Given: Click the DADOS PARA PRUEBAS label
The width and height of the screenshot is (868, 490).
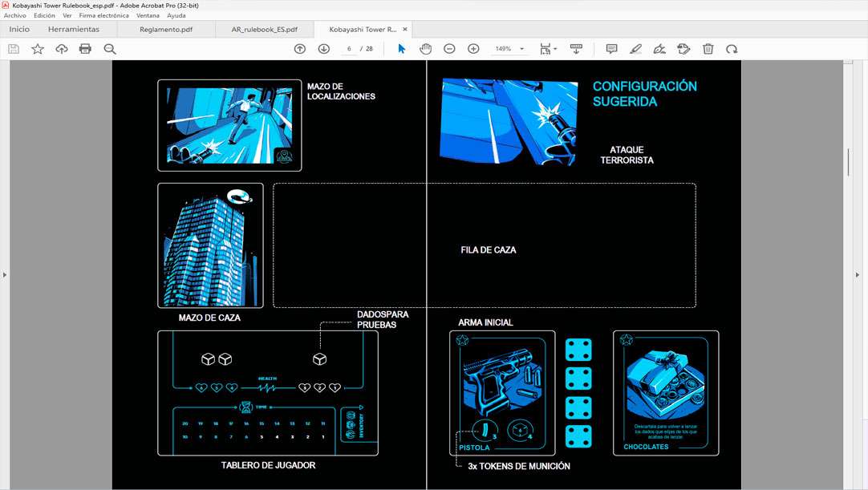Looking at the screenshot, I should tap(383, 319).
